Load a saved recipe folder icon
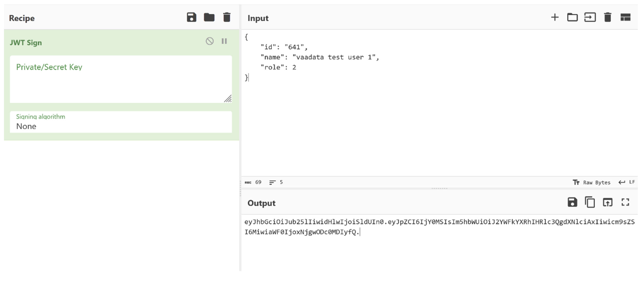 tap(209, 17)
